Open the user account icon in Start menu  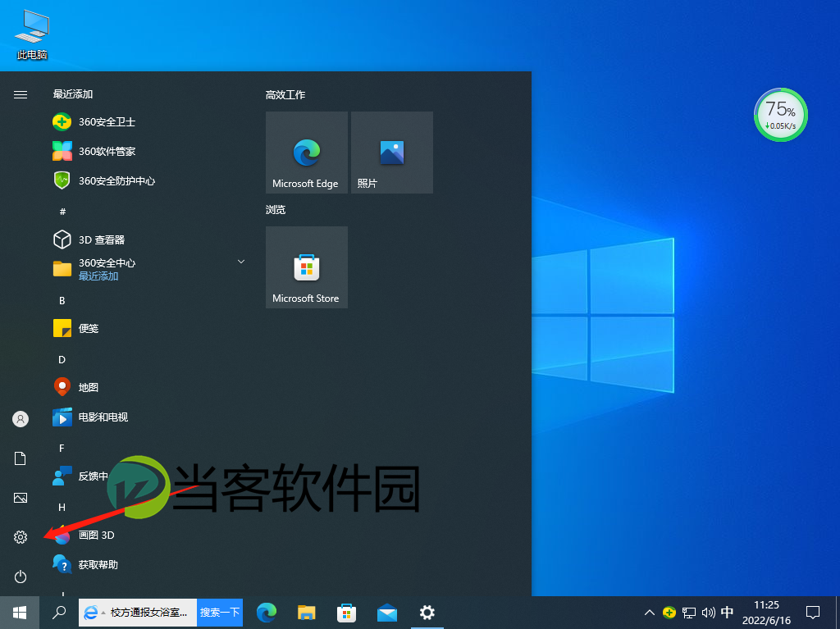[20, 419]
